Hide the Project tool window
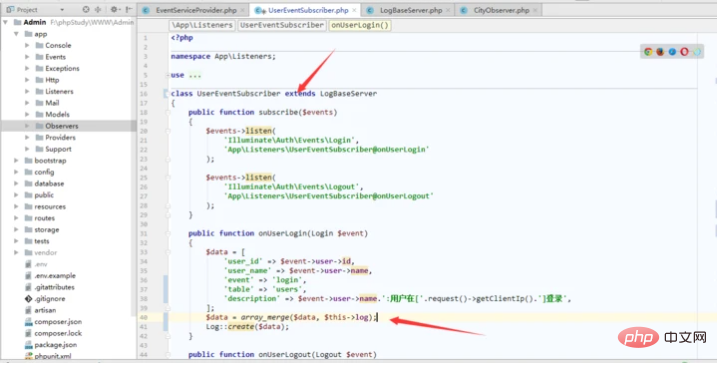The height and width of the screenshot is (370, 717). [129, 9]
